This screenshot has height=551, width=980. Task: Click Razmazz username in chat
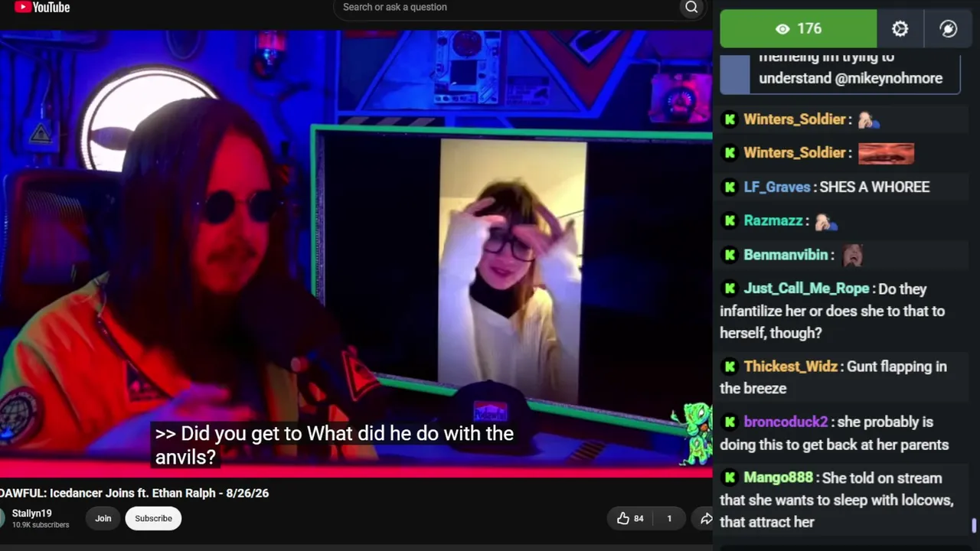[773, 220]
